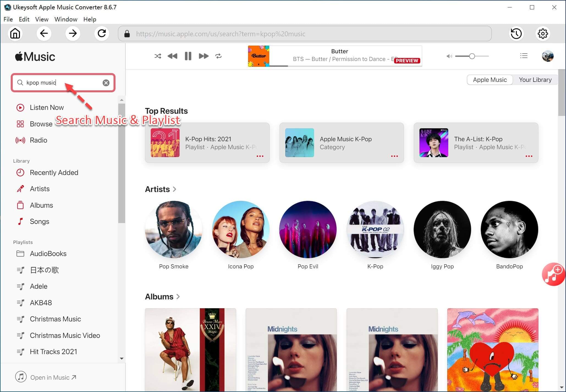Switch to the Your Library tab
Viewport: 566px width, 392px height.
pos(535,80)
